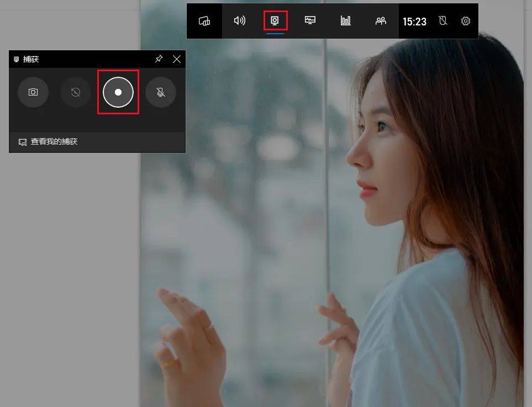This screenshot has width=532, height=407.
Task: Open the Performance monitor widget icon
Action: pos(310,20)
